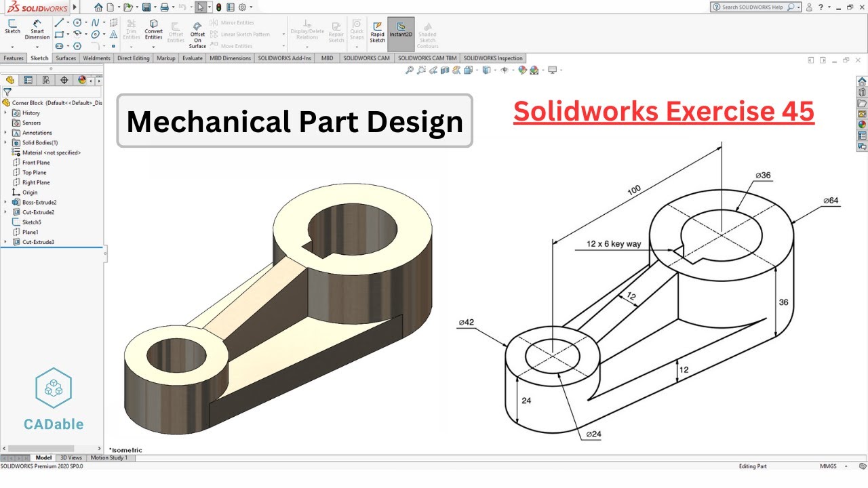868x488 pixels.
Task: Click the Rebuild traffic light icon
Action: coord(218,7)
